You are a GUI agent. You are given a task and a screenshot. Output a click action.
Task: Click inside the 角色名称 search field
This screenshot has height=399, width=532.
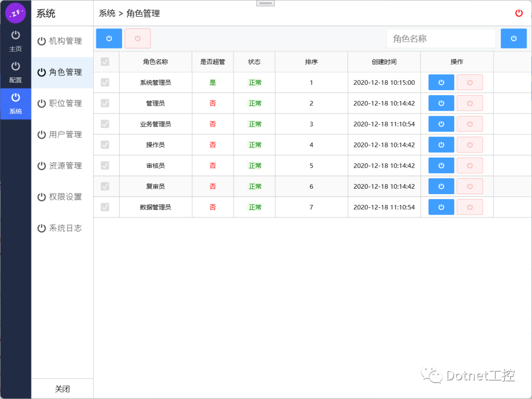(441, 38)
